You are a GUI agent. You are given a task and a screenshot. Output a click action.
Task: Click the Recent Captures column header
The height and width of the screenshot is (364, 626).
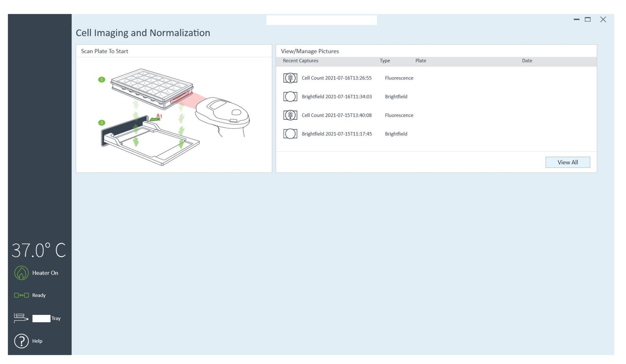(x=300, y=61)
